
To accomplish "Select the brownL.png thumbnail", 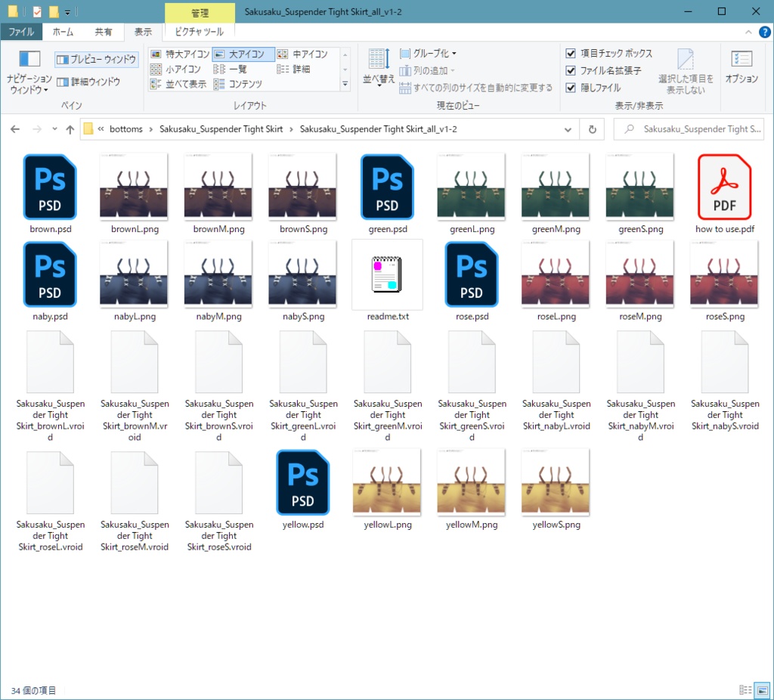I will [x=134, y=186].
